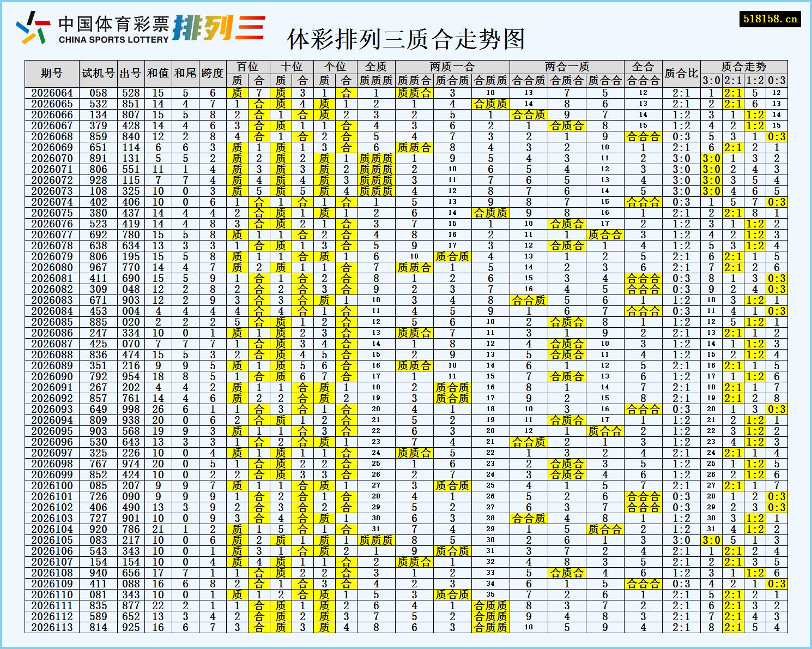The width and height of the screenshot is (812, 649).
Task: Select the 和尾 column header
Action: pyautogui.click(x=185, y=73)
